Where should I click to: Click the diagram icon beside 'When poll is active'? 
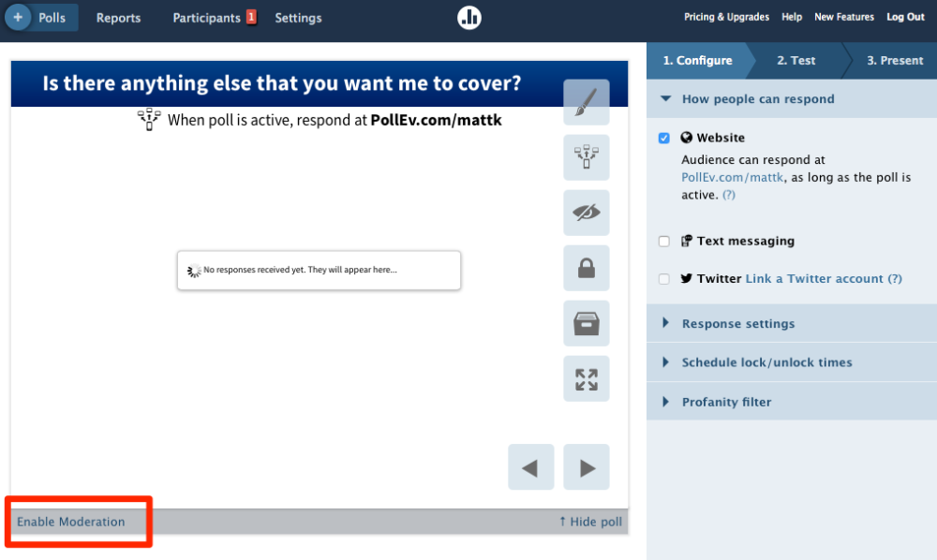tap(149, 120)
